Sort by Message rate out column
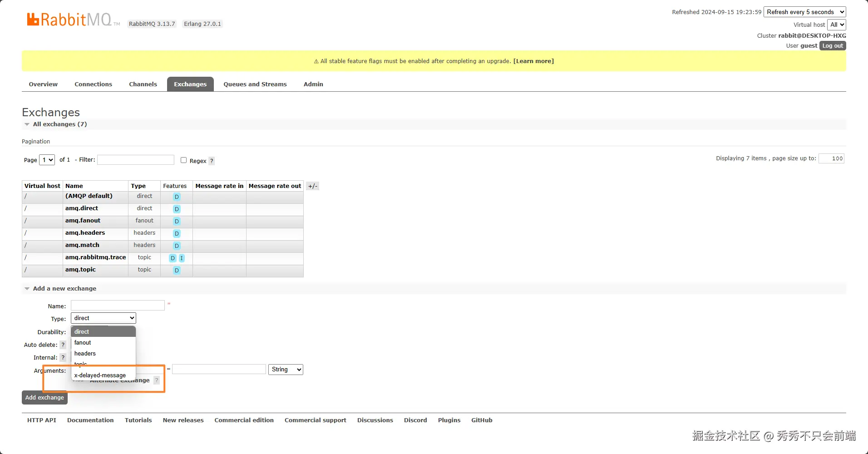 click(x=275, y=186)
